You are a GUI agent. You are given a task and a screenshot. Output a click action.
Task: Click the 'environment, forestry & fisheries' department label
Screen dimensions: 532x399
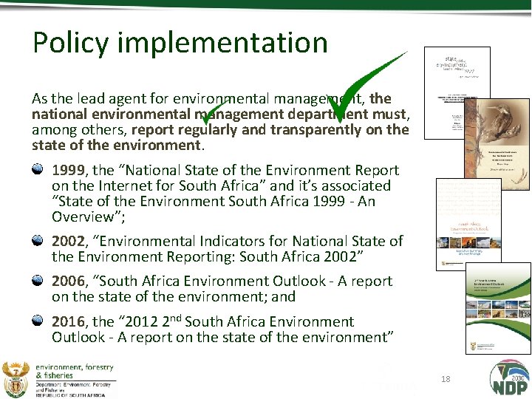75,371
